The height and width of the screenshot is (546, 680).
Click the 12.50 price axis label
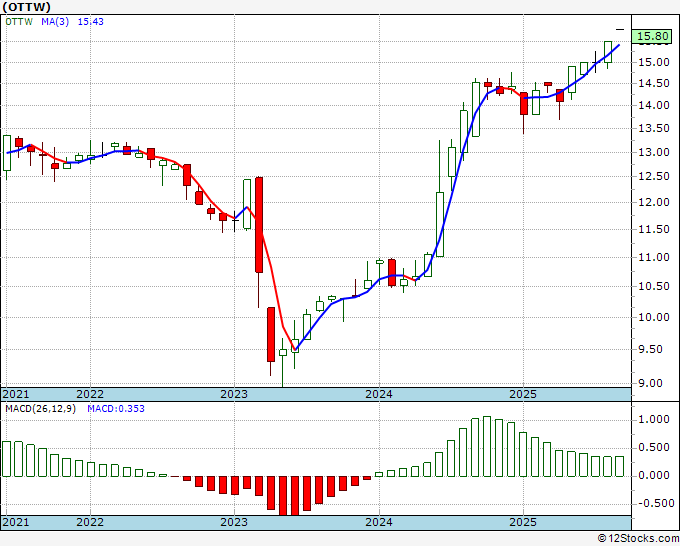click(654, 177)
